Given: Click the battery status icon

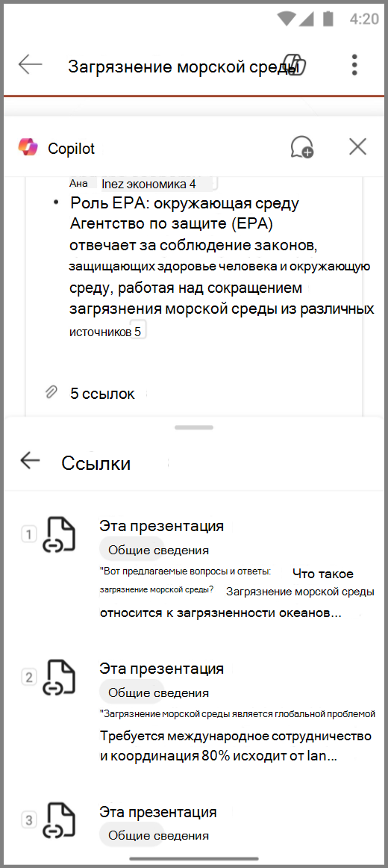Looking at the screenshot, I should 328,18.
